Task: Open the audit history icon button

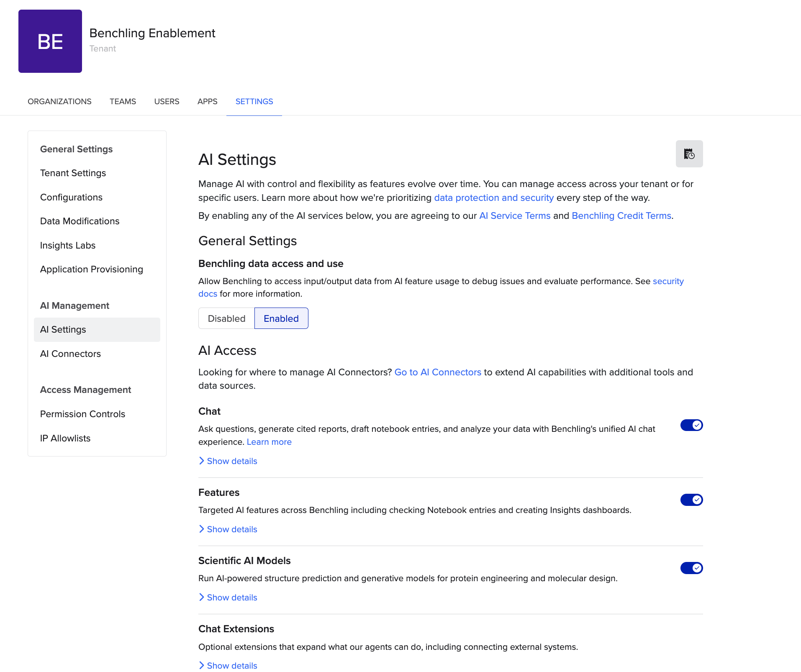Action: coord(689,154)
